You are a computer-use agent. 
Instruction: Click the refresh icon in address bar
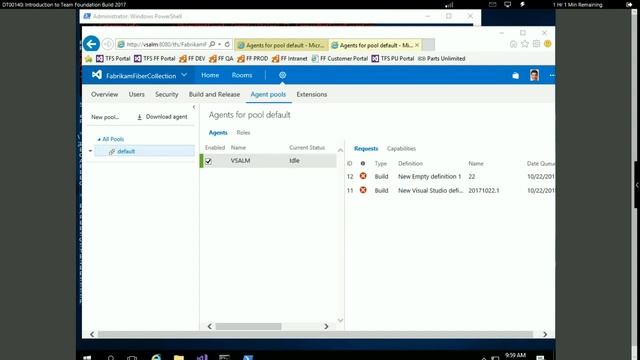[x=227, y=44]
